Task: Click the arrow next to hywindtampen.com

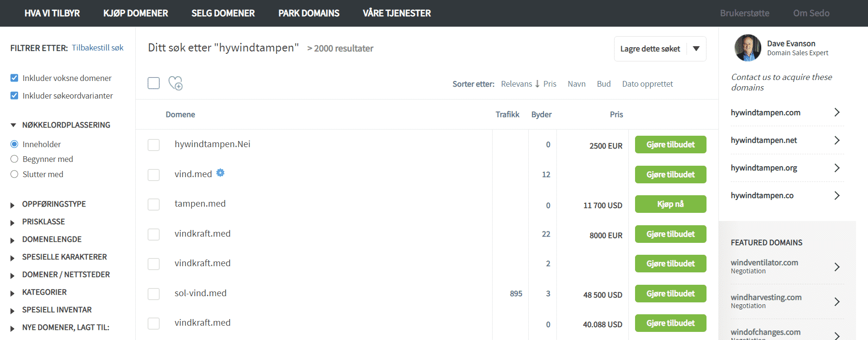Action: (x=837, y=112)
